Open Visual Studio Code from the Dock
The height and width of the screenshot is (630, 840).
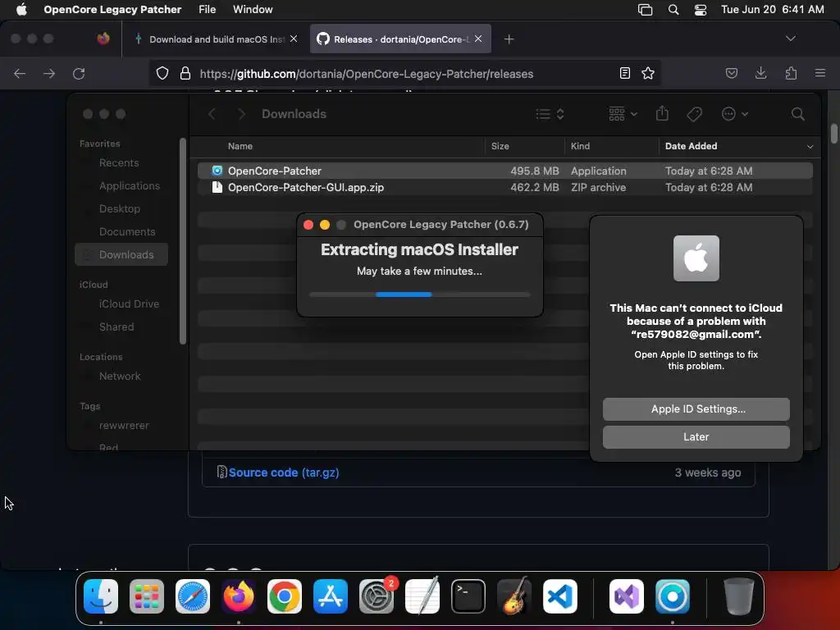coord(559,596)
